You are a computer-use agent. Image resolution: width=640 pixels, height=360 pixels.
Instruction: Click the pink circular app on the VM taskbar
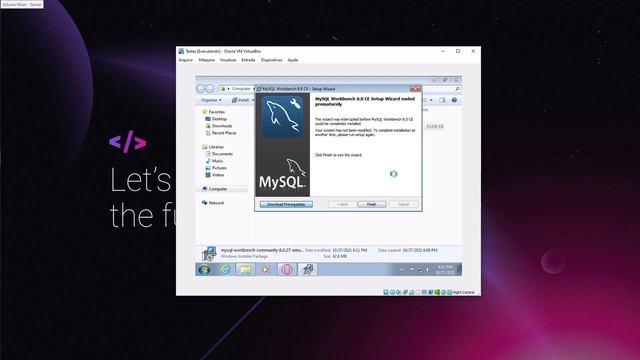point(287,269)
